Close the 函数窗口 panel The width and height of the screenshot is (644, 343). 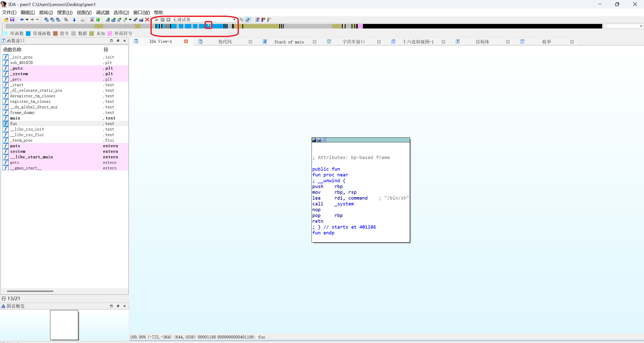pyautogui.click(x=125, y=41)
